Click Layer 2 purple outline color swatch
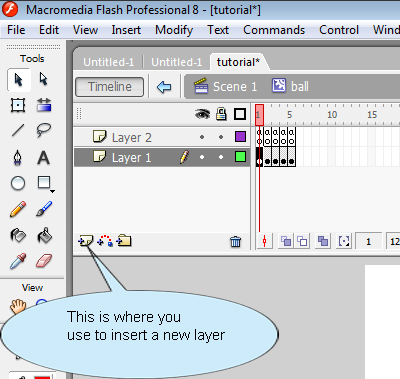The width and height of the screenshot is (400, 379). pos(240,136)
